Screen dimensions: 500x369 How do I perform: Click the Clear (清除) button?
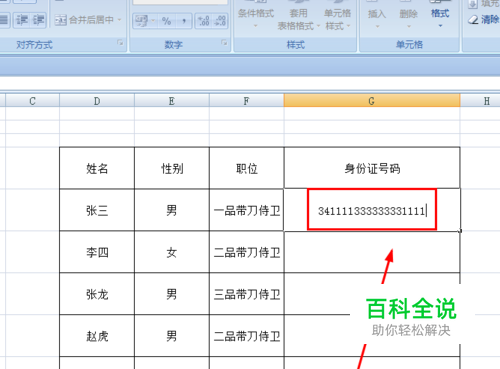(483, 20)
